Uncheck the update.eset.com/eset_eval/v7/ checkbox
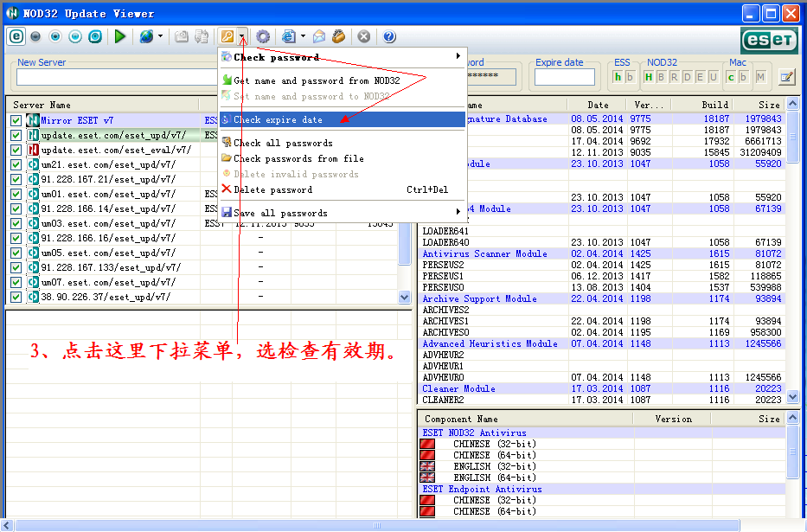Screen dimensions: 807x532 16,150
